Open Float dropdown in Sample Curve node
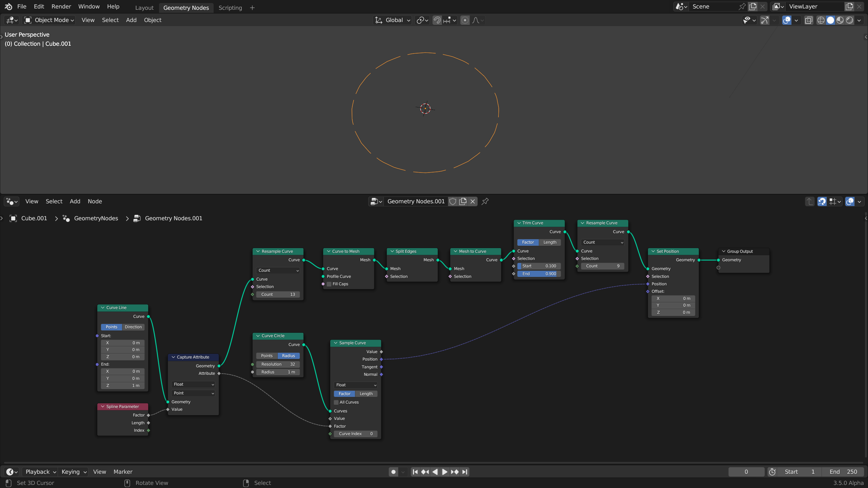 356,385
